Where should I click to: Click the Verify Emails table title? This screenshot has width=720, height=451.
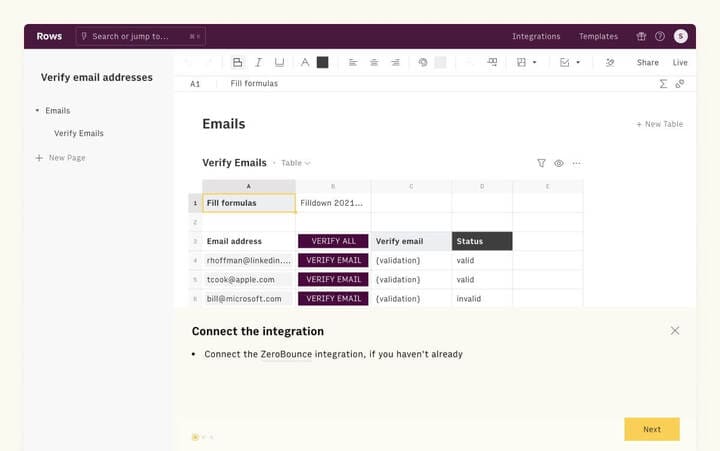234,163
